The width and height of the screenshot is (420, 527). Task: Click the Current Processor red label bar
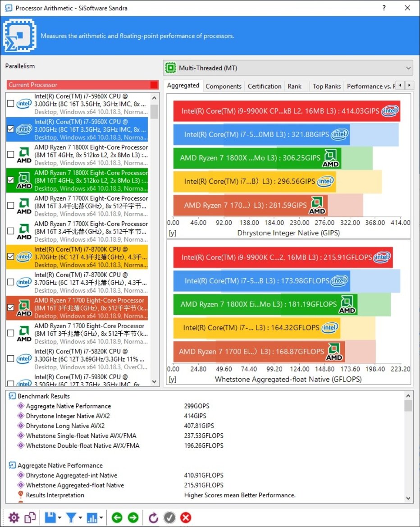(82, 85)
